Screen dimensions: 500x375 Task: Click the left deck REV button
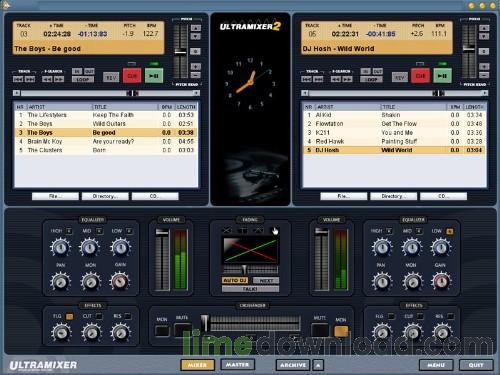(111, 77)
